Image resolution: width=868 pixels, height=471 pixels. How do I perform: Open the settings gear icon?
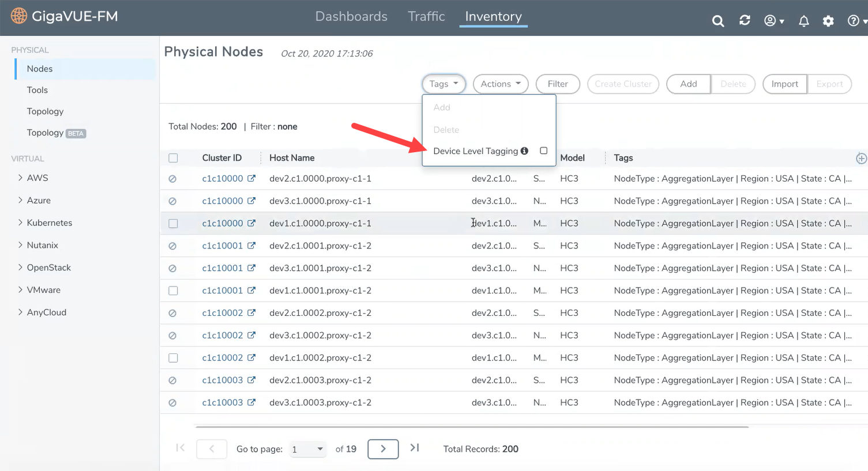(828, 21)
